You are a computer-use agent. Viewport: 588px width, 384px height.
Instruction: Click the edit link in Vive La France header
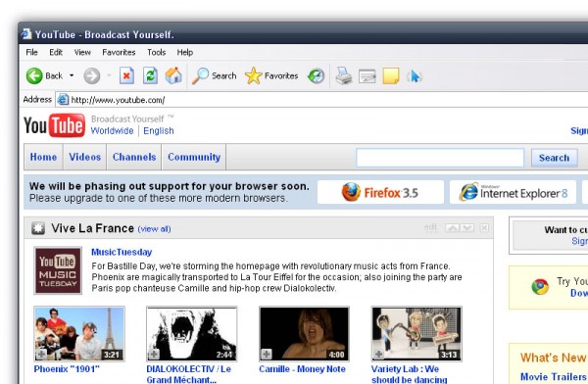point(430,227)
